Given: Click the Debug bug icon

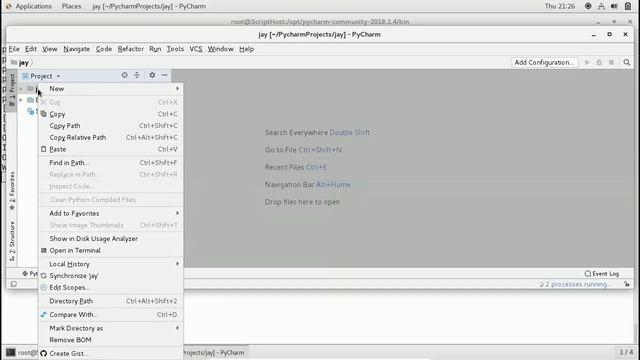Looking at the screenshot, I should pos(599,62).
